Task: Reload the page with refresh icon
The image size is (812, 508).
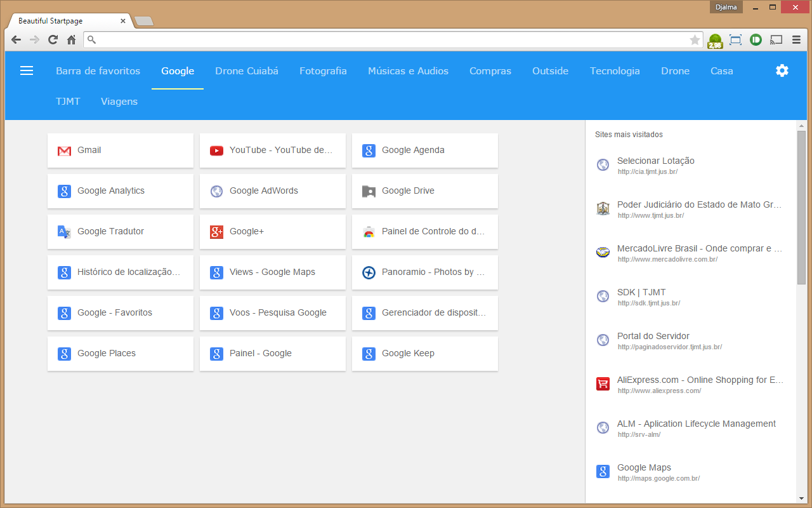Action: [x=53, y=40]
